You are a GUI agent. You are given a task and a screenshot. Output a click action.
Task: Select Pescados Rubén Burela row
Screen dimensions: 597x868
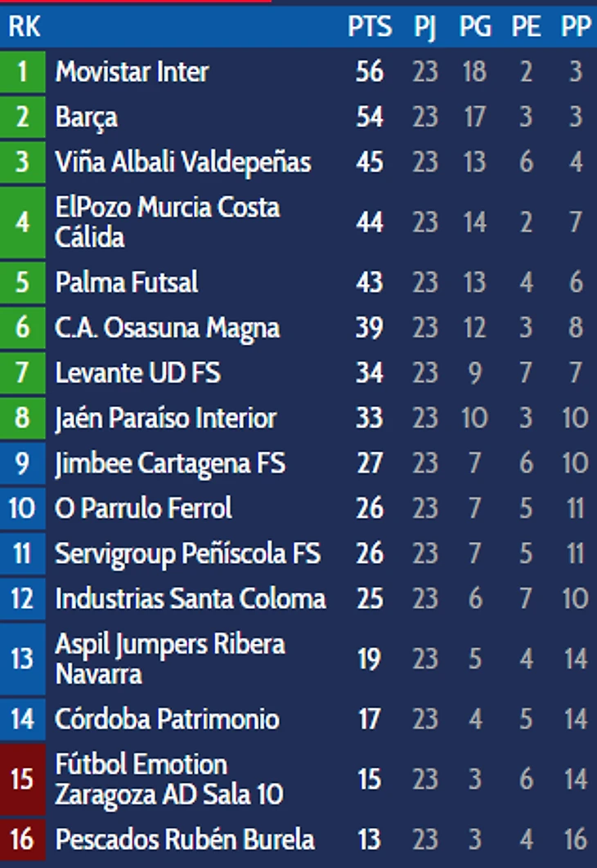click(184, 839)
